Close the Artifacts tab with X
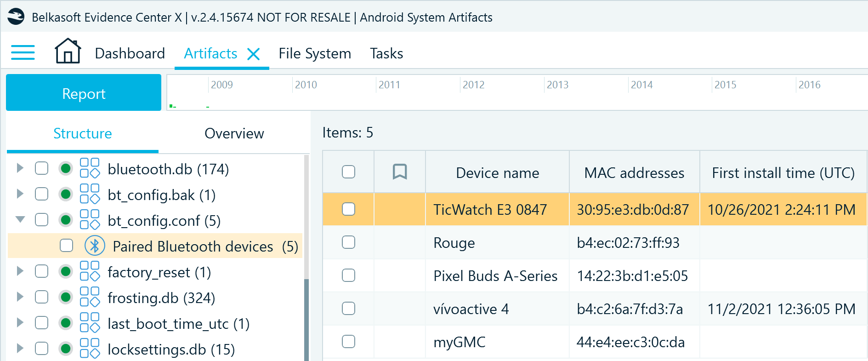Image resolution: width=868 pixels, height=361 pixels. 254,54
